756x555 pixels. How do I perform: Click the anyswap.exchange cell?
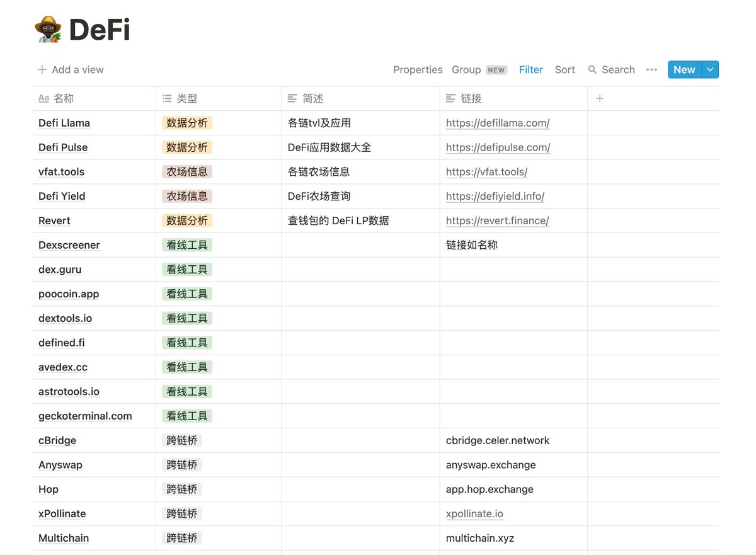[x=513, y=465]
